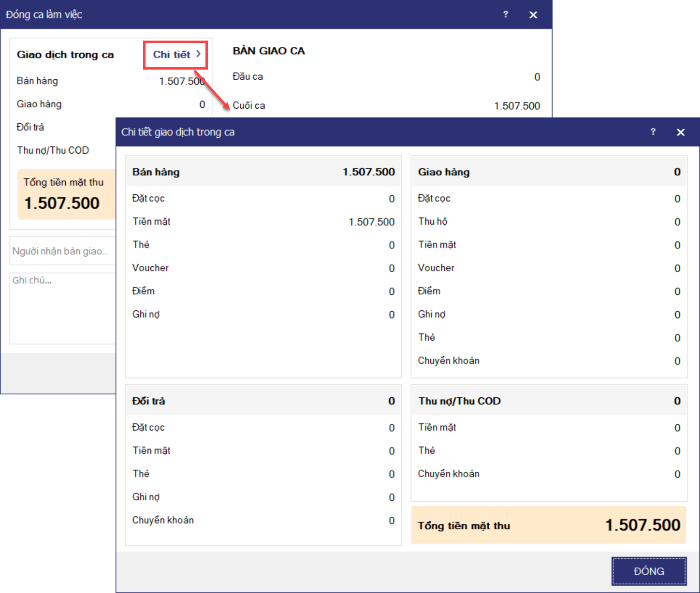Click the Chi tiết giao dịch trong ca title

(178, 132)
